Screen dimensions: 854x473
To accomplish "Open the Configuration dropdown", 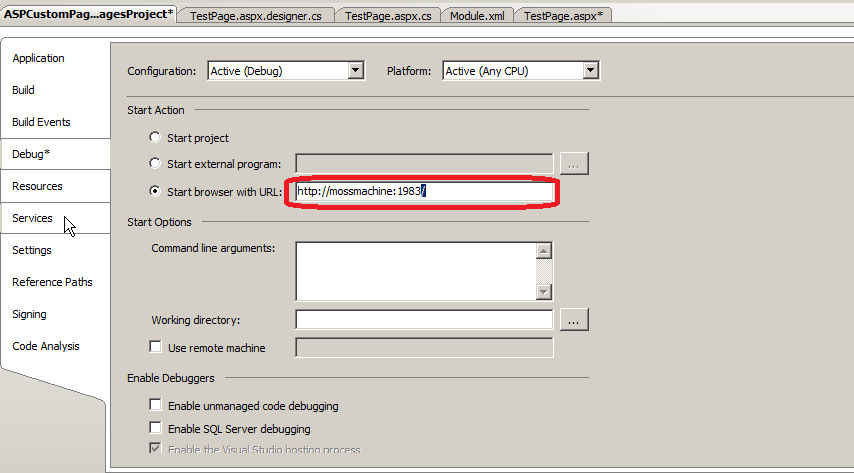I will [x=355, y=71].
